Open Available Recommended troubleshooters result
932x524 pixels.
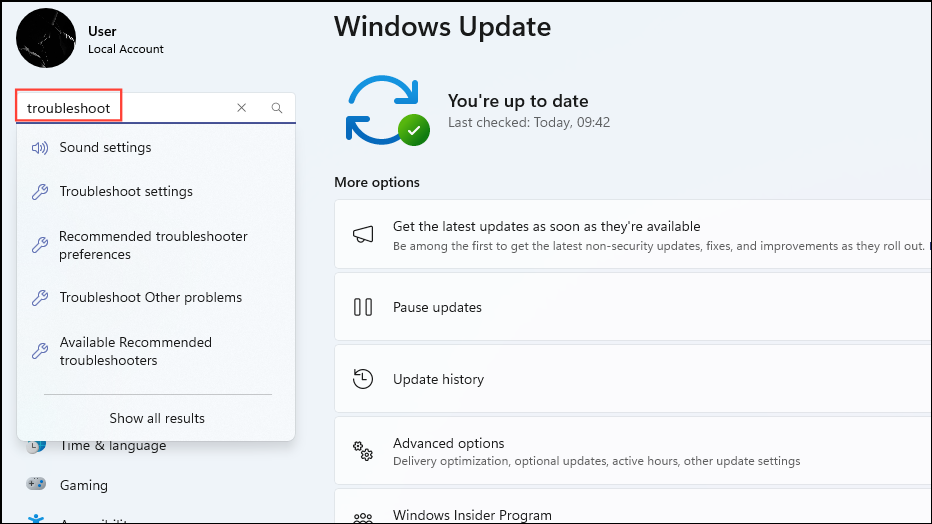[x=156, y=351]
